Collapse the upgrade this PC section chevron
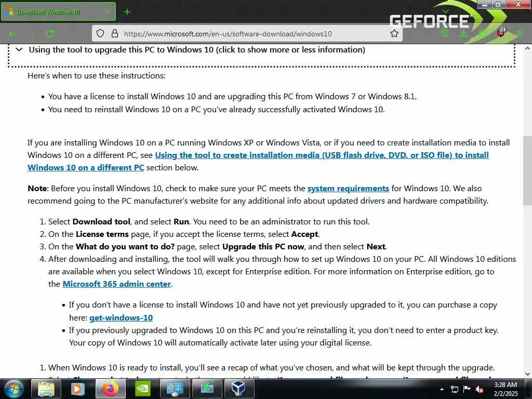Screen dimensions: 532x399 click(x=19, y=49)
